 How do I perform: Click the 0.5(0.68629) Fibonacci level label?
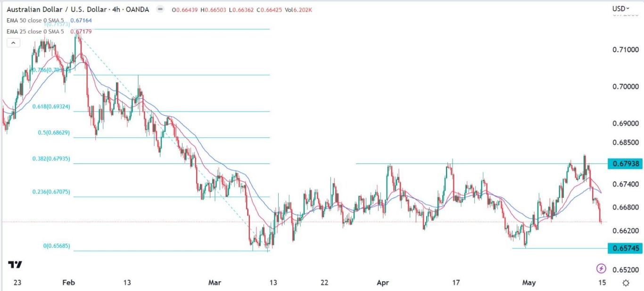54,133
